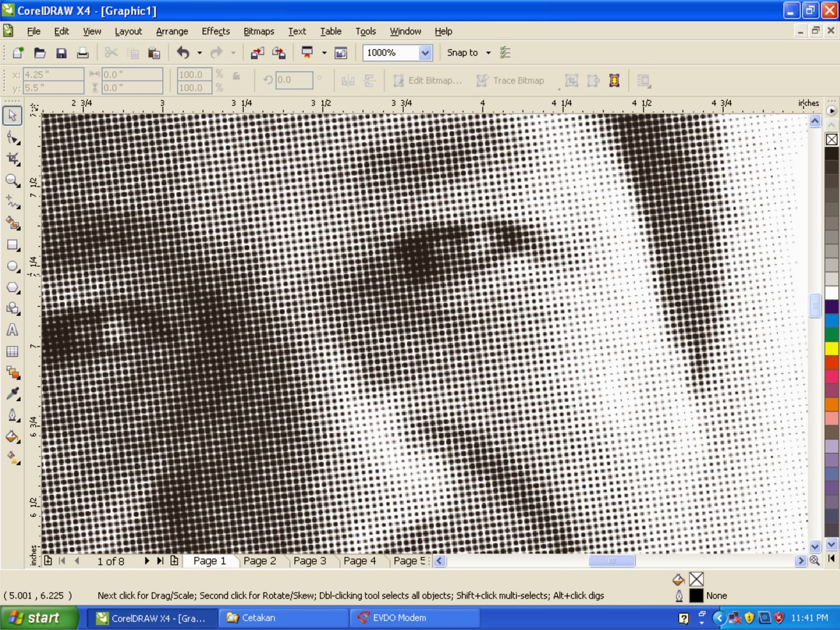The width and height of the screenshot is (840, 630).
Task: Select the Pick tool in the toolbox
Action: [x=12, y=115]
